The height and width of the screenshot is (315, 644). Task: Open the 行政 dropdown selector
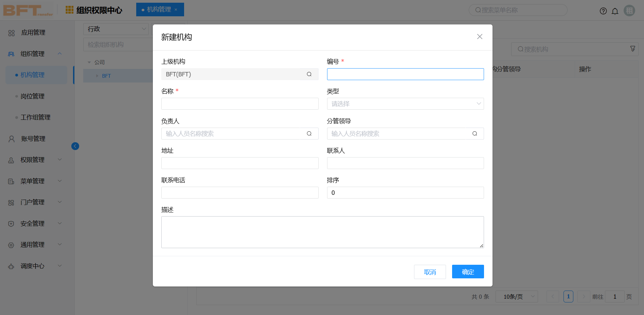[116, 29]
